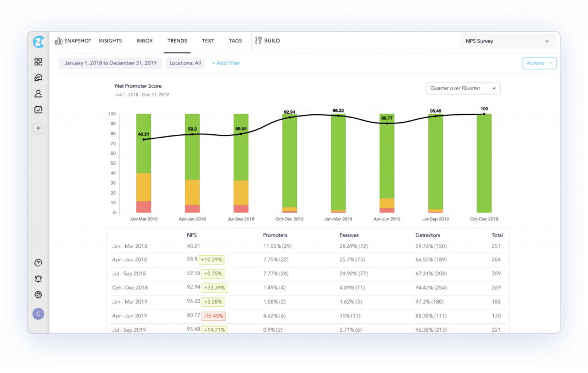Expand the Quarter over Quarter dropdown

pos(463,88)
